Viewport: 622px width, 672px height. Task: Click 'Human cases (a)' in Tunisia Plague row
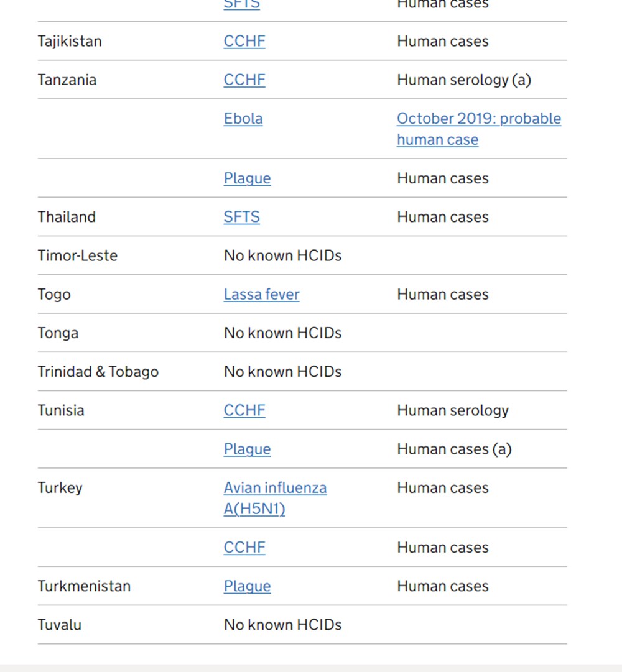pyautogui.click(x=454, y=449)
